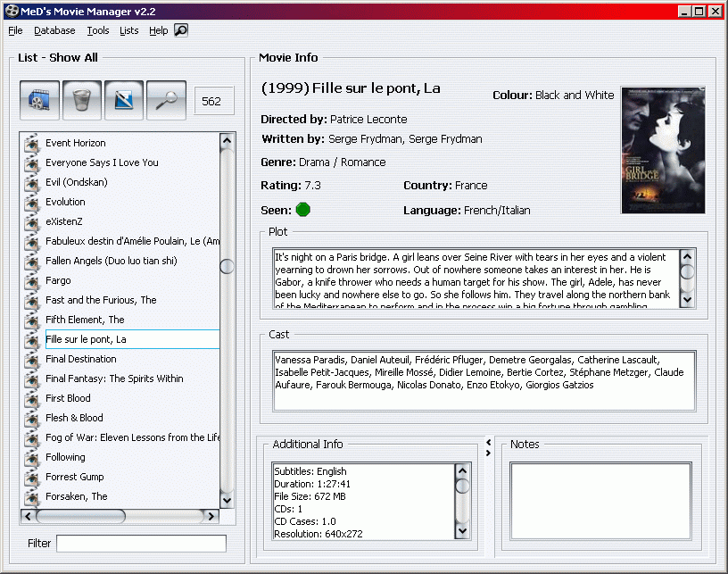Image resolution: width=728 pixels, height=574 pixels.
Task: Select Final Destination in the movie list
Action: point(81,359)
